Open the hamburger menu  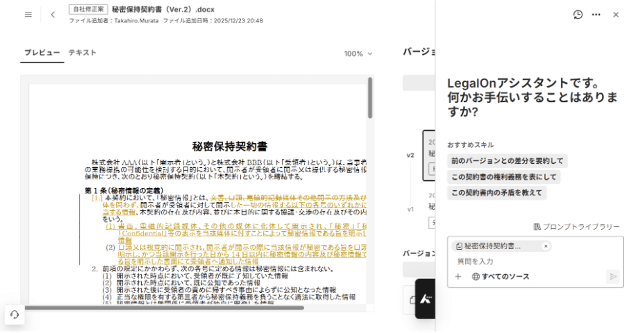pos(28,14)
